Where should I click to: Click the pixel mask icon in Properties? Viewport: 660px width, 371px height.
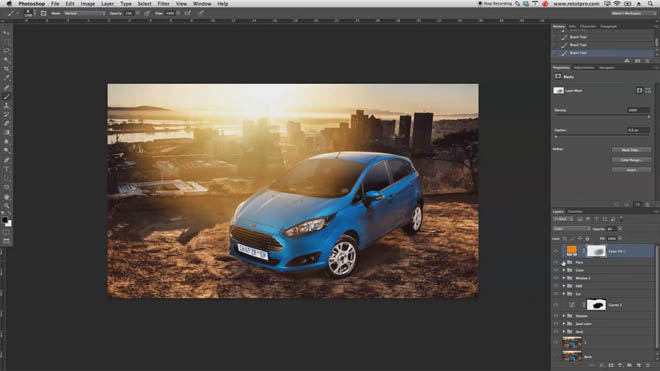pyautogui.click(x=639, y=90)
